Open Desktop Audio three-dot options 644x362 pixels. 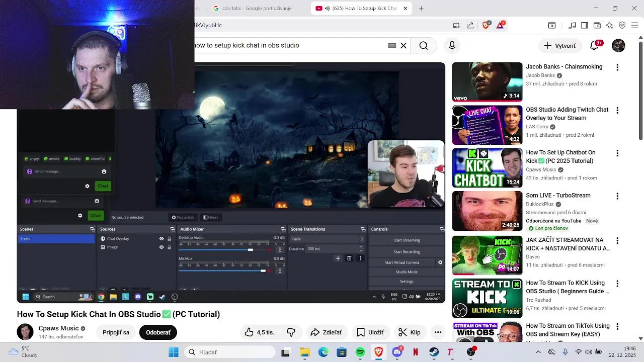280,250
